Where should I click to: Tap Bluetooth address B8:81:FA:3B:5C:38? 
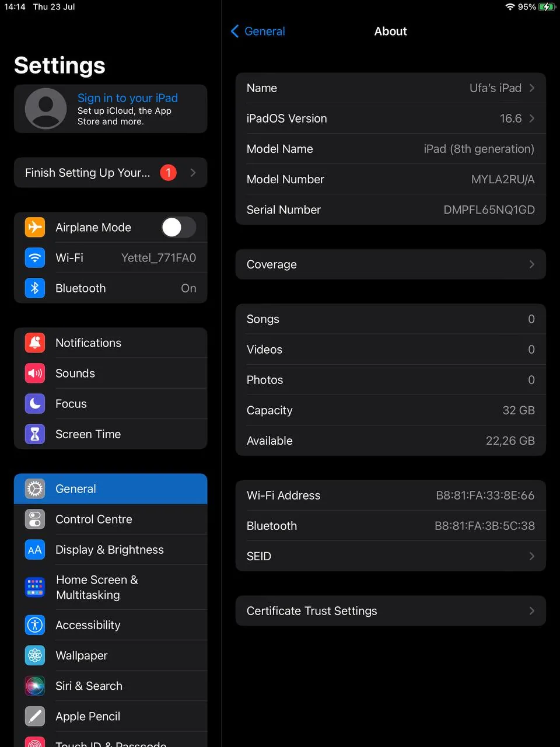pyautogui.click(x=485, y=526)
